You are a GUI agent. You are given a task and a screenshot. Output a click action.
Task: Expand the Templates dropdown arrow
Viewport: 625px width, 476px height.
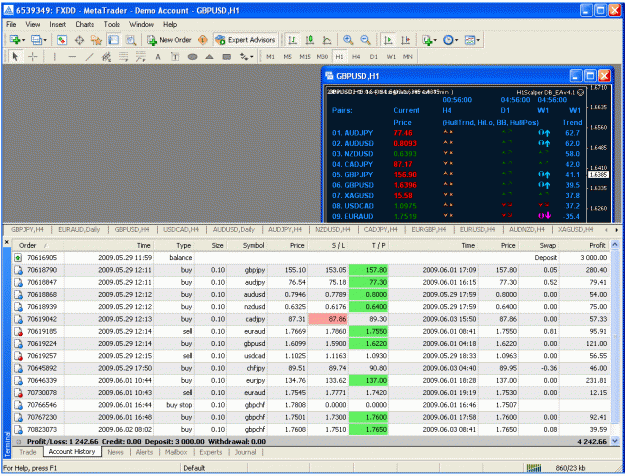[x=478, y=40]
